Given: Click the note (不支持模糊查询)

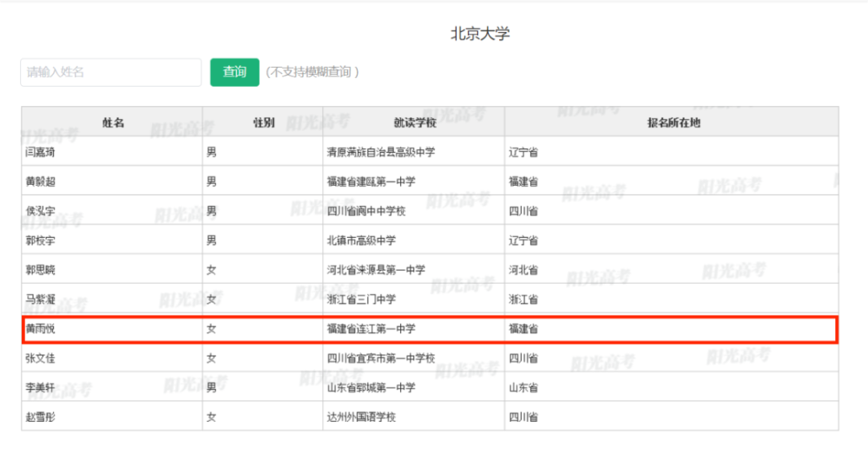Looking at the screenshot, I should (312, 72).
